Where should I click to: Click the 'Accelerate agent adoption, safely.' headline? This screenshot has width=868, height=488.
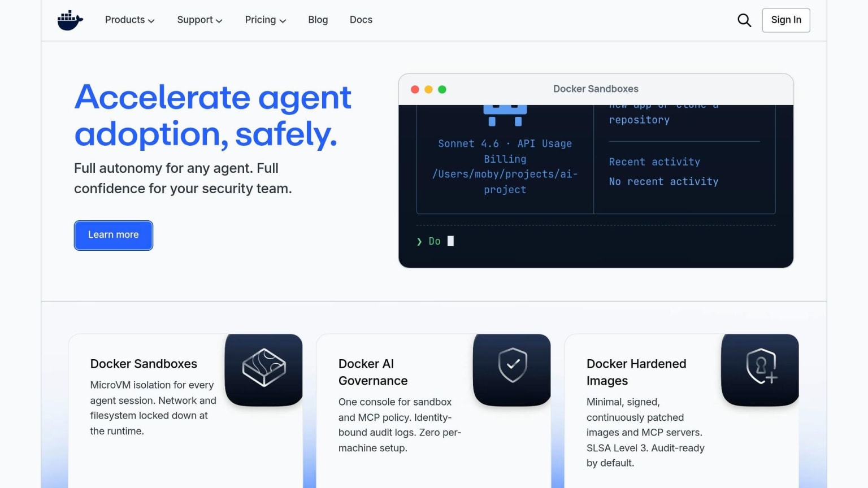pyautogui.click(x=213, y=115)
